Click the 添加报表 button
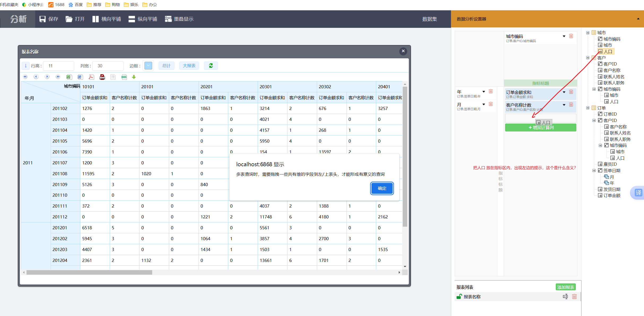 565,287
